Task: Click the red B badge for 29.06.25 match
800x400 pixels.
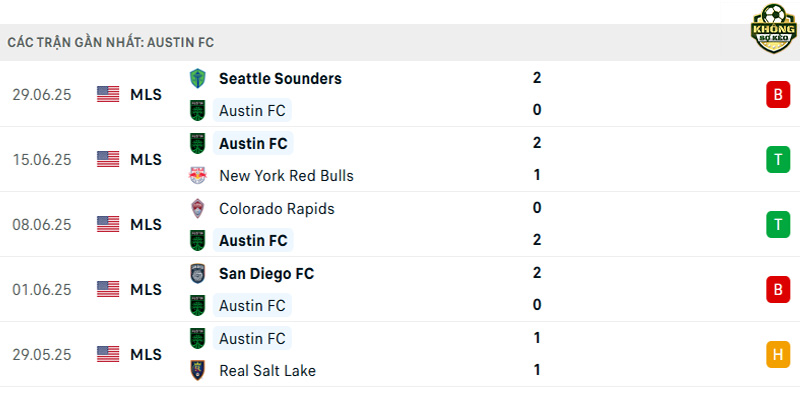Action: pyautogui.click(x=778, y=94)
